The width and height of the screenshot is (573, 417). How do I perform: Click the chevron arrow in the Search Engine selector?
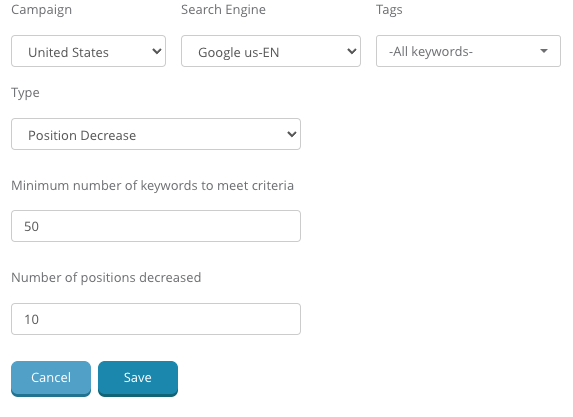pos(352,52)
